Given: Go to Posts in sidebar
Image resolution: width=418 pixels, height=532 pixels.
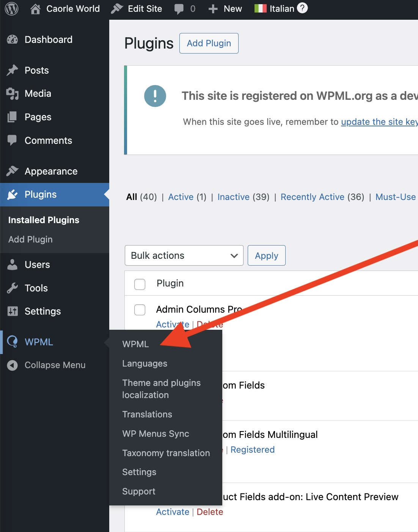Looking at the screenshot, I should pyautogui.click(x=37, y=70).
